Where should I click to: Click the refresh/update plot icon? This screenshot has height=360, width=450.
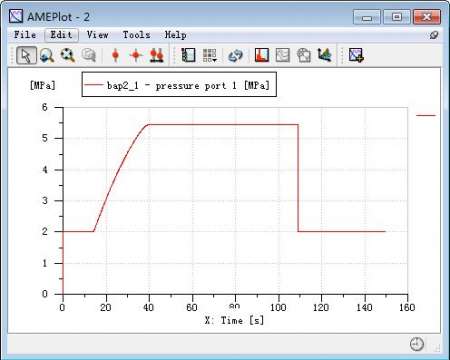[x=235, y=55]
